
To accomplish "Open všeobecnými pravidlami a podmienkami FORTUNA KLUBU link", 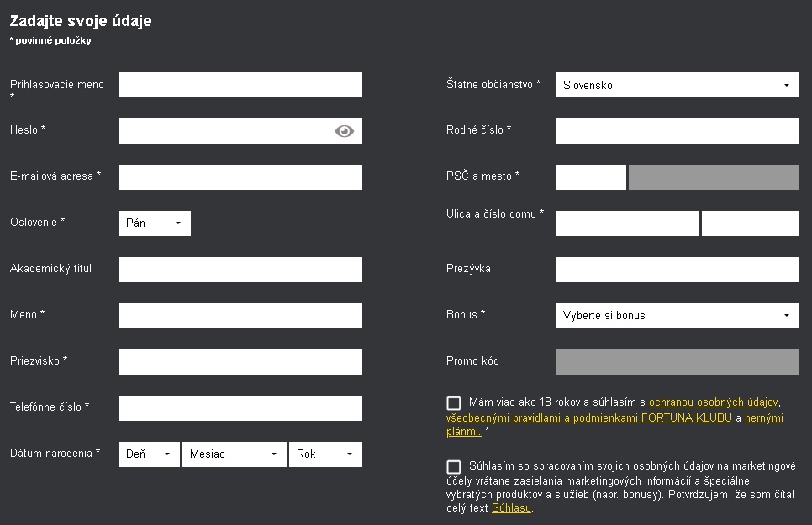I will 588,417.
